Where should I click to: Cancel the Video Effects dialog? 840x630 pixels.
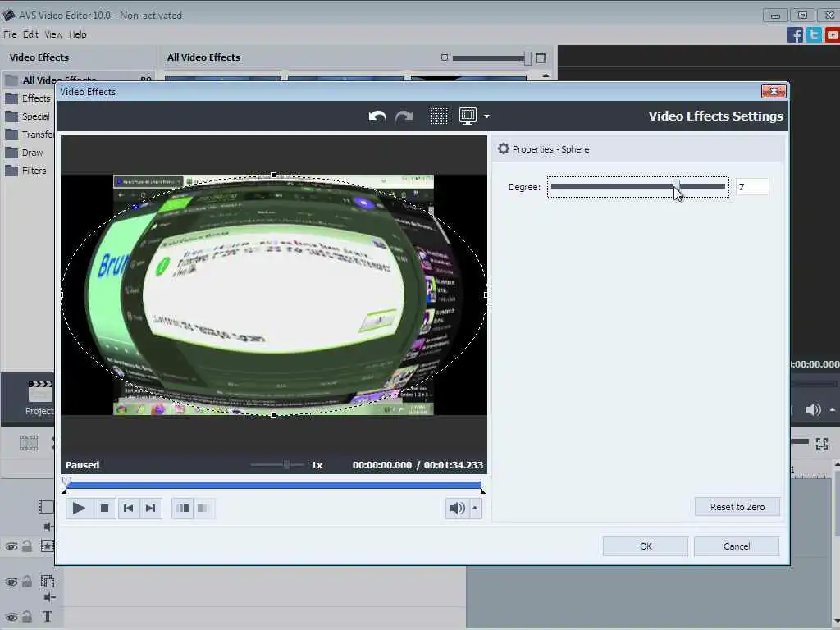[x=737, y=546]
